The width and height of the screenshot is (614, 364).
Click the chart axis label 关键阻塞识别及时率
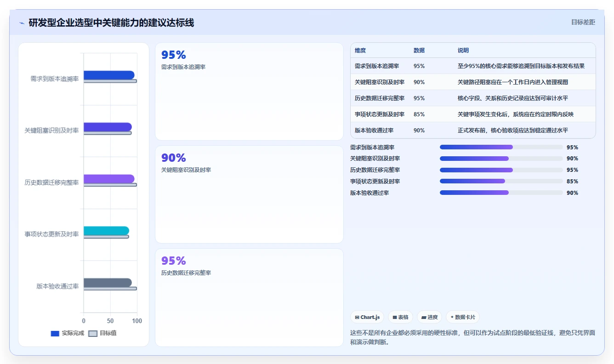[x=51, y=131]
